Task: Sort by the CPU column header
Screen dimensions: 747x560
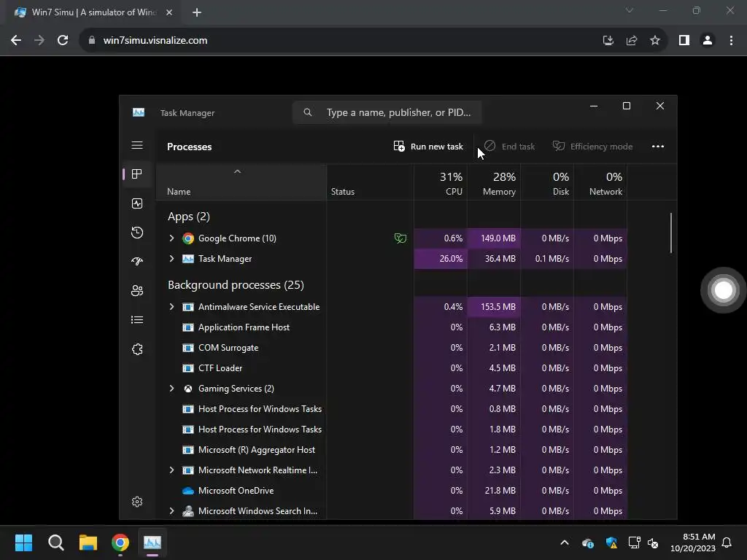Action: [441, 182]
